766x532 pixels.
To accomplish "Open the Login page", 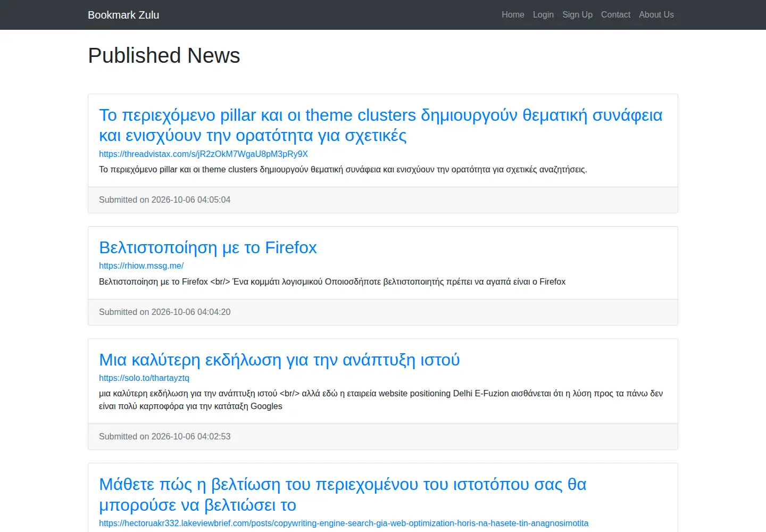I will click(x=543, y=15).
